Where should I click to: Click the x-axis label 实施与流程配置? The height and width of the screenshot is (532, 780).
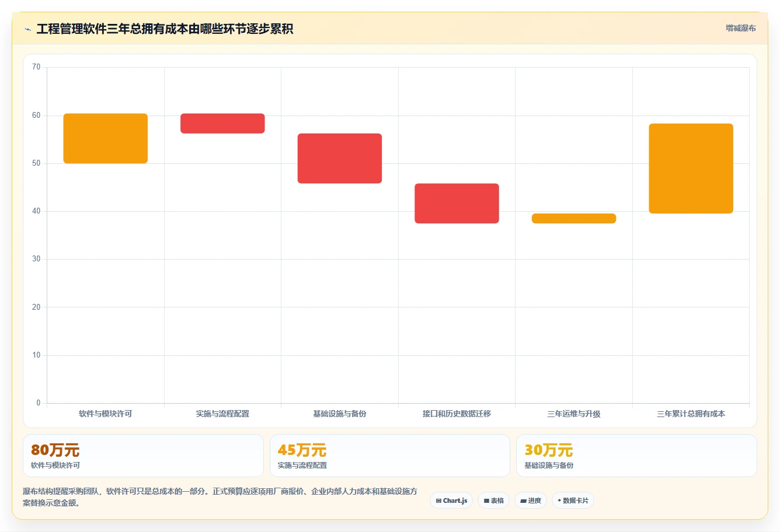(x=222, y=414)
